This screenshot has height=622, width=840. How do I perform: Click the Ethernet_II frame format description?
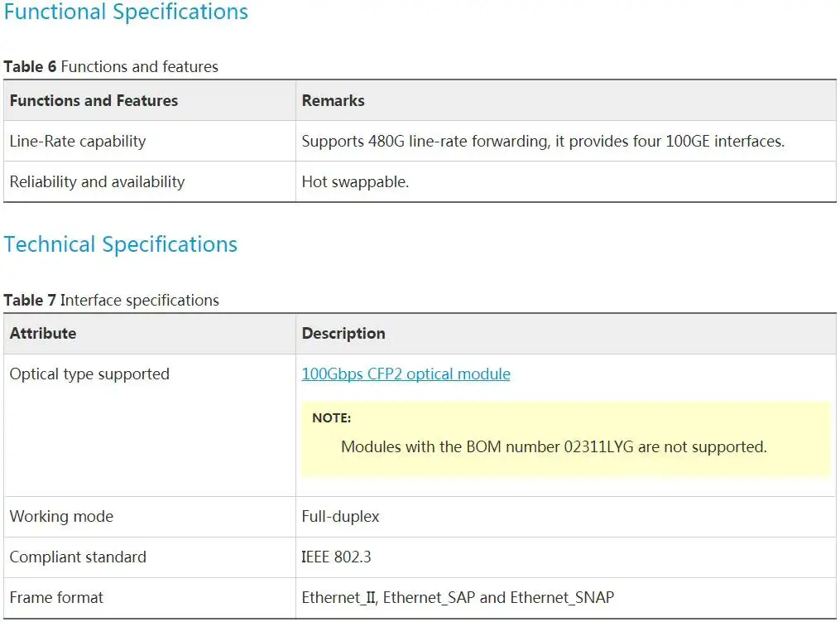click(458, 598)
